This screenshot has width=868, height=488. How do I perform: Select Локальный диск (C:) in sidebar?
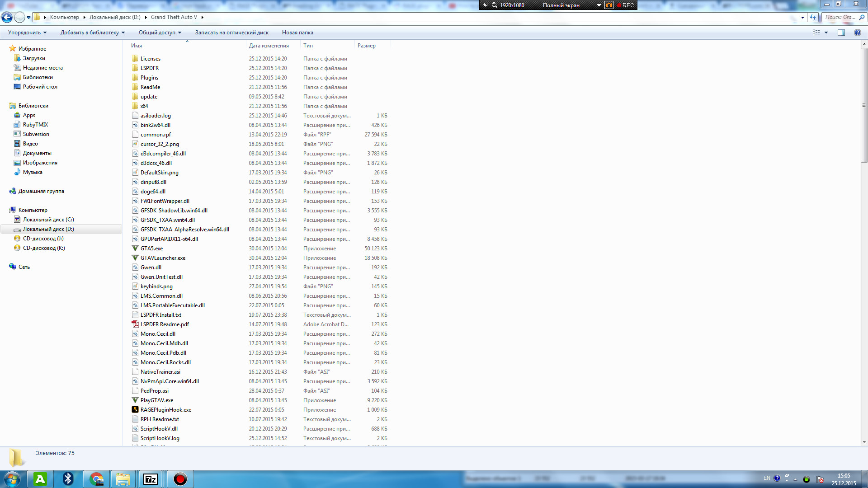(48, 220)
